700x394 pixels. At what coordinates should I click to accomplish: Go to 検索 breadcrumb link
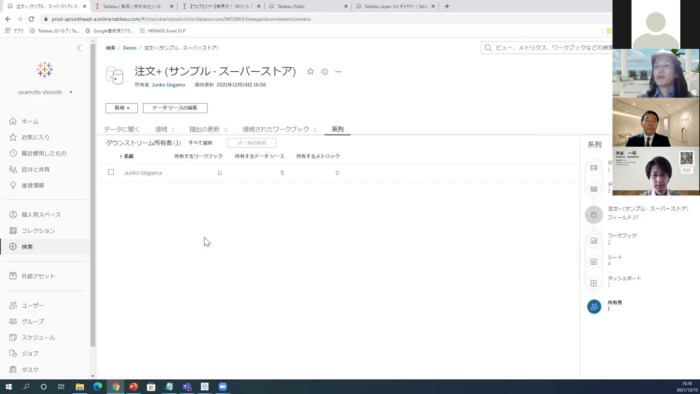[110, 48]
